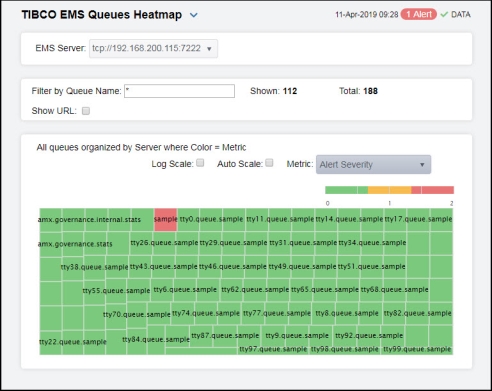Enable the Log Scale checkbox

[x=200, y=163]
